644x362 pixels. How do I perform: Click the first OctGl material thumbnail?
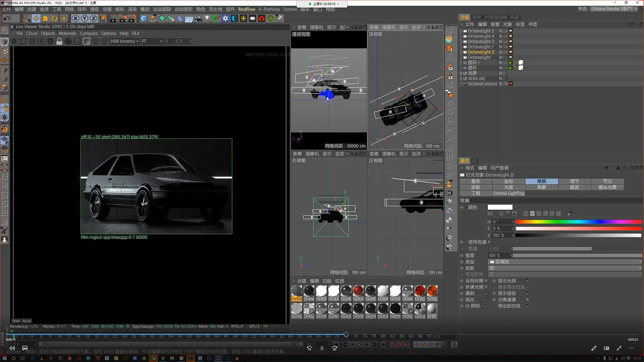coord(297,292)
